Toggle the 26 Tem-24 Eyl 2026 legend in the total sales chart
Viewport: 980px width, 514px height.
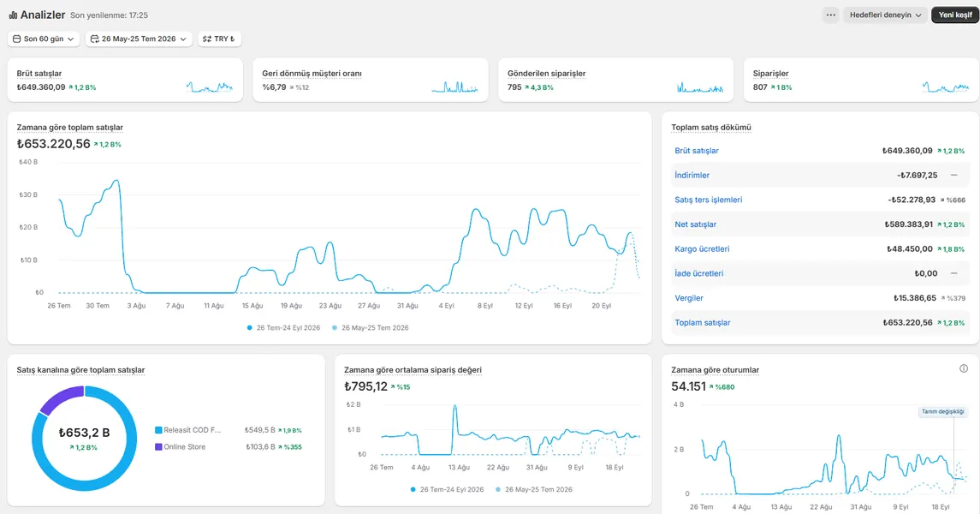click(284, 327)
